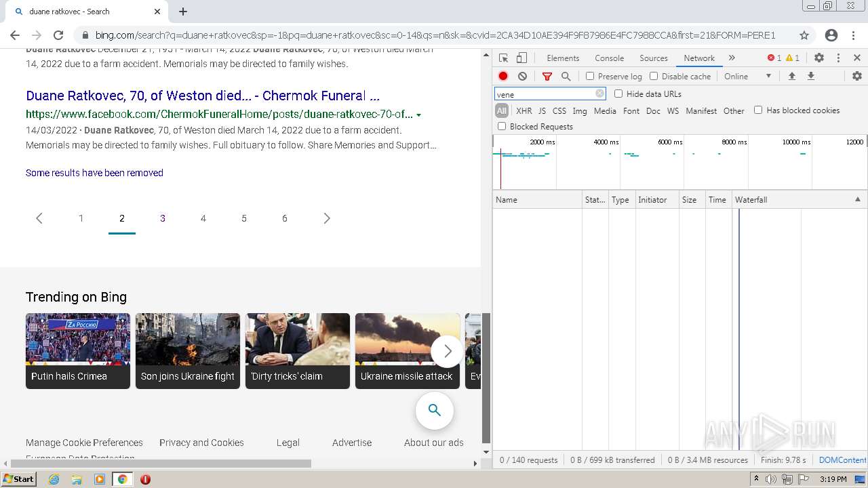
Task: Open a new browser tab
Action: pyautogui.click(x=183, y=12)
